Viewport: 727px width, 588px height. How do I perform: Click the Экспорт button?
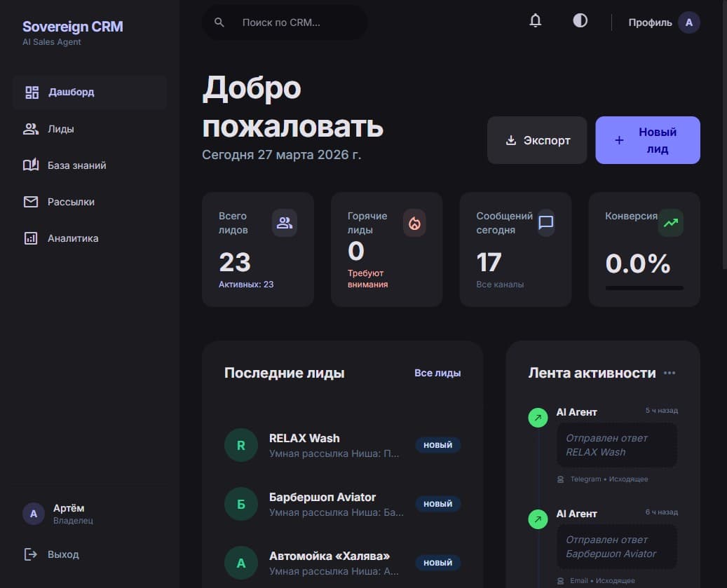537,140
